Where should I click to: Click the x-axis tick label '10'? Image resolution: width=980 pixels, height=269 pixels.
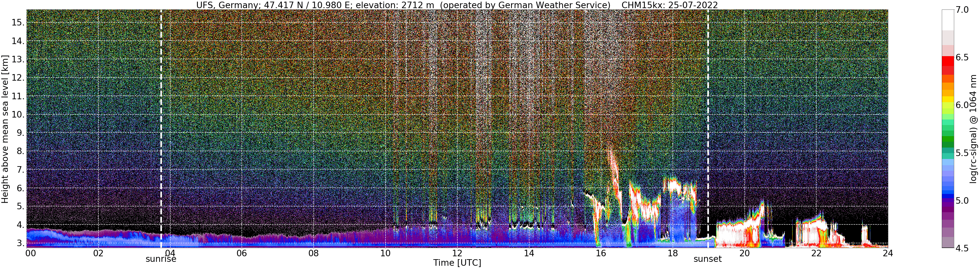(x=385, y=253)
